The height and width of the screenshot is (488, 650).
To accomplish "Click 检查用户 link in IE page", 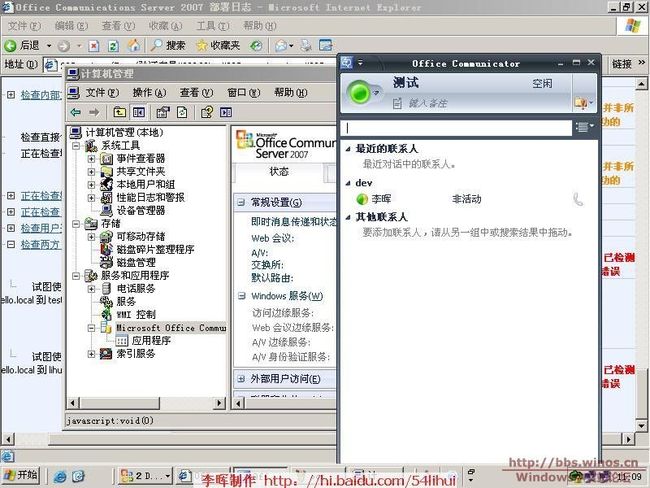I will click(41, 228).
